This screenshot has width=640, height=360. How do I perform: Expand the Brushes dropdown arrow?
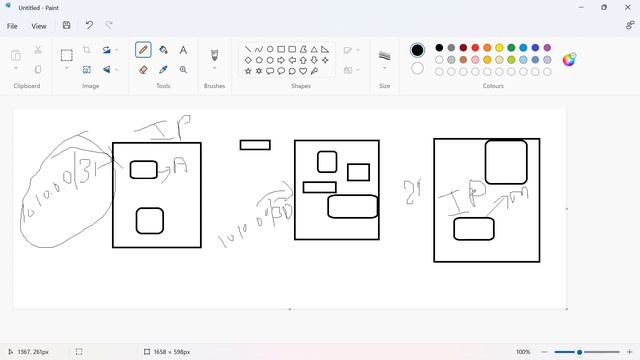point(214,68)
